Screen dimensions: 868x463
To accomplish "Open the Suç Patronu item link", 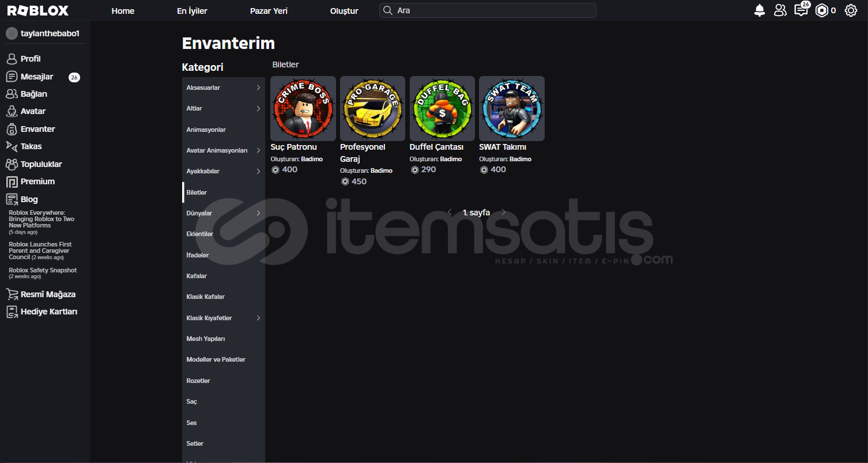I will click(x=294, y=147).
